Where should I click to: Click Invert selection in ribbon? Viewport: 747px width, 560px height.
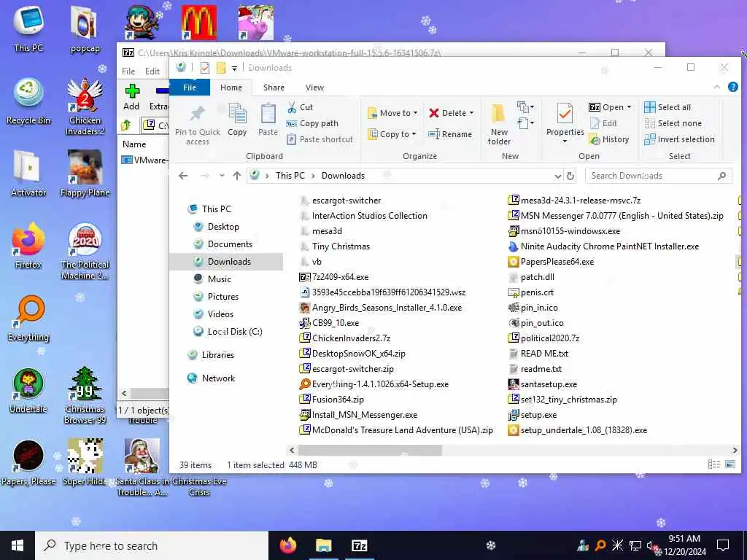tap(679, 139)
